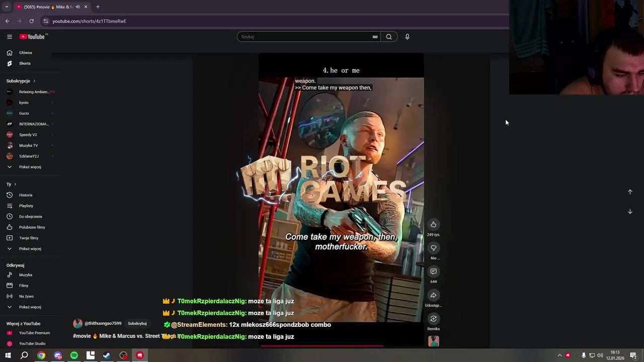Open the taskbar clock showing 16:13
This screenshot has height=362, width=644.
pos(615,355)
